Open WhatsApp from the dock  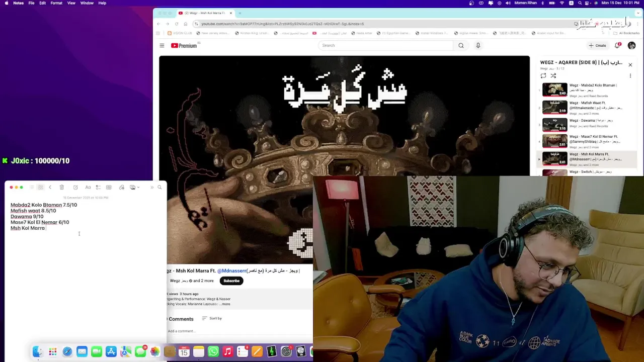[x=213, y=351]
